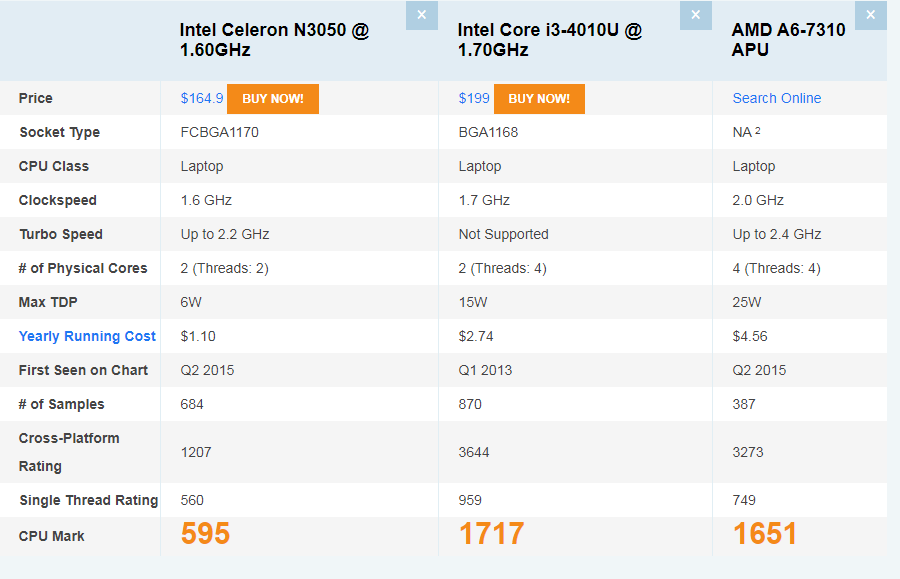Screen dimensions: 900x579
Task: Click Search Online for the AMD A6-7310
Action: click(x=776, y=98)
